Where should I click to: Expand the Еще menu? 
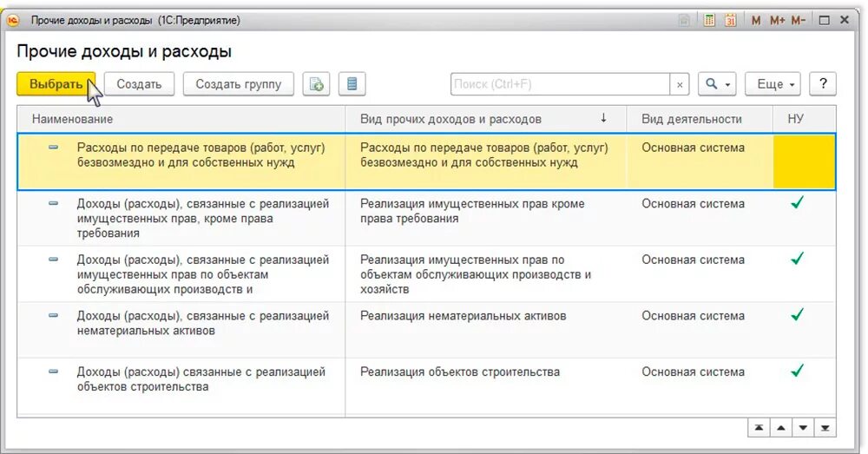pyautogui.click(x=773, y=84)
